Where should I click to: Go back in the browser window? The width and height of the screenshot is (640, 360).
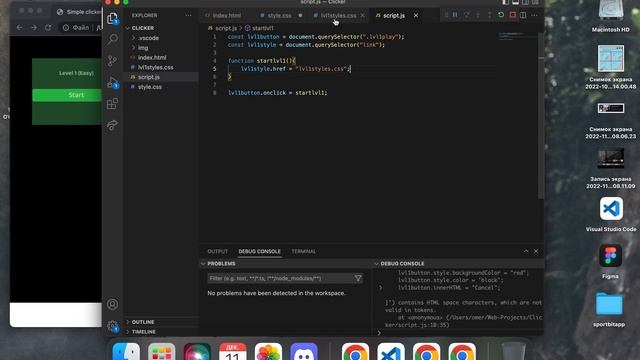point(20,27)
